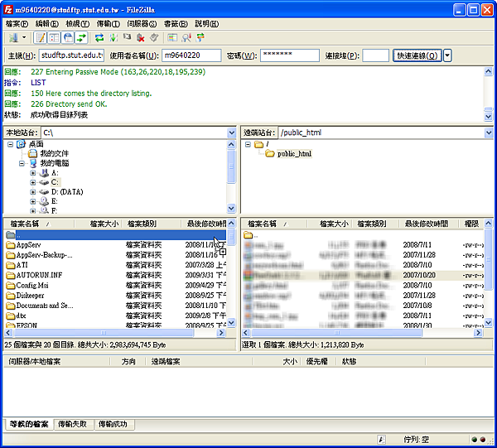This screenshot has height=448, width=497.
Task: Expand the A: drive node
Action: tap(33, 173)
